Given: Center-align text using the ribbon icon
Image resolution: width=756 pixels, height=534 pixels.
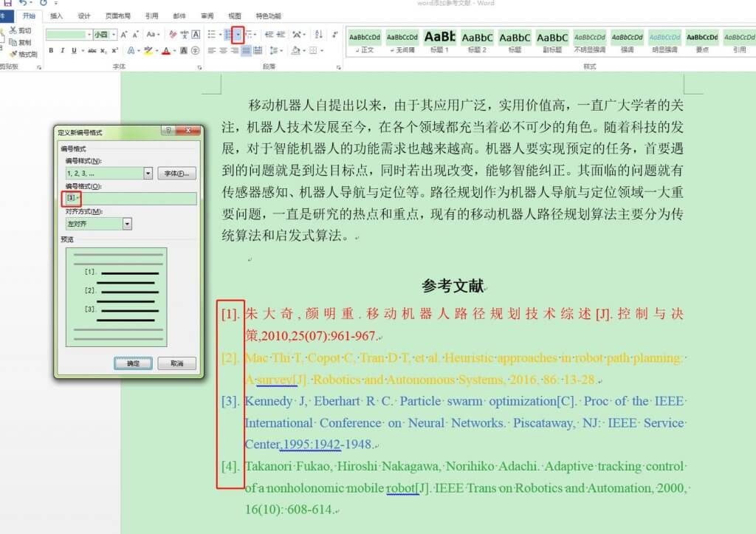Looking at the screenshot, I should tap(223, 50).
